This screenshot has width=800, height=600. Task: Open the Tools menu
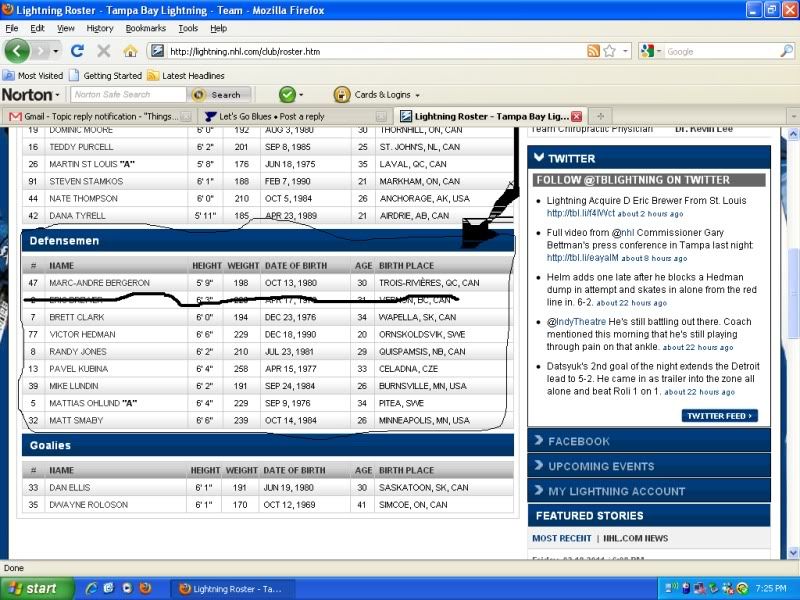tap(188, 28)
